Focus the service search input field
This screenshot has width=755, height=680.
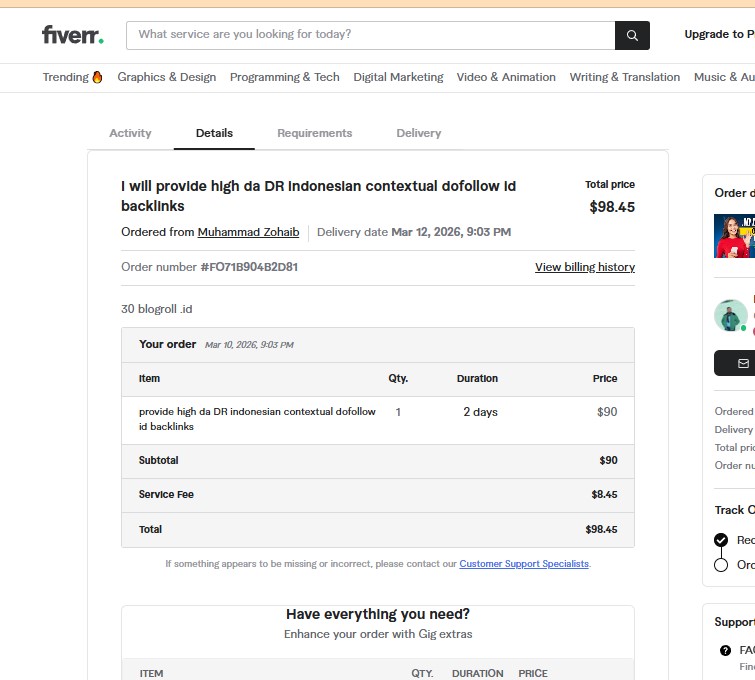(370, 35)
